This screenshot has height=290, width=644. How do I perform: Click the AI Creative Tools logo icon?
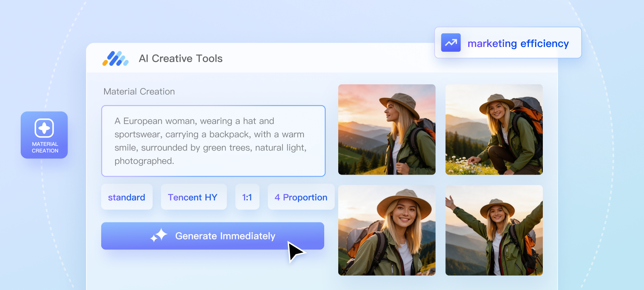coord(116,58)
